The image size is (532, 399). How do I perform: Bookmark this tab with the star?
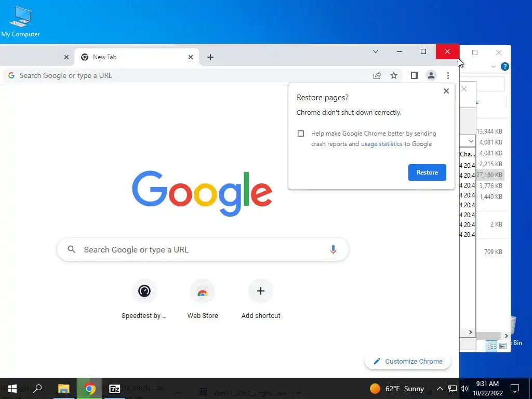click(394, 75)
